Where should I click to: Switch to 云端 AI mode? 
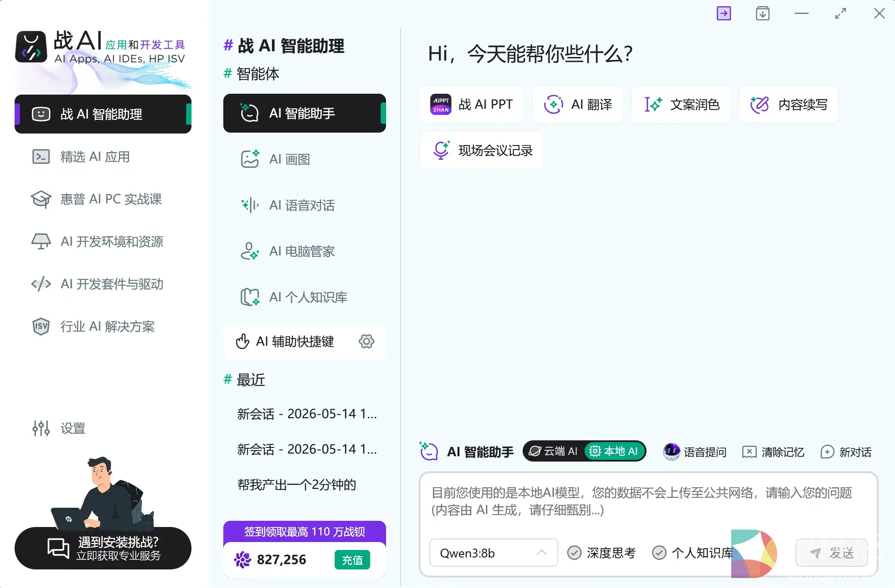(x=554, y=451)
